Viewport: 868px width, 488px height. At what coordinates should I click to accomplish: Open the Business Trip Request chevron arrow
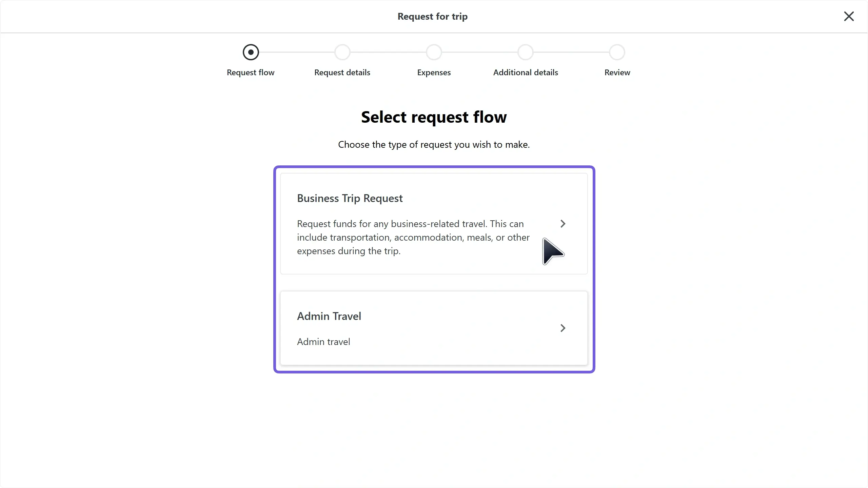(563, 224)
